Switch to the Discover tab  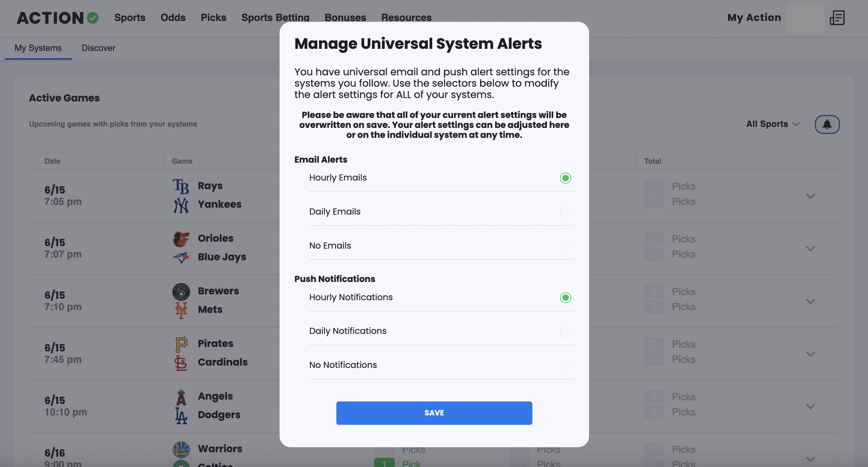pyautogui.click(x=98, y=48)
